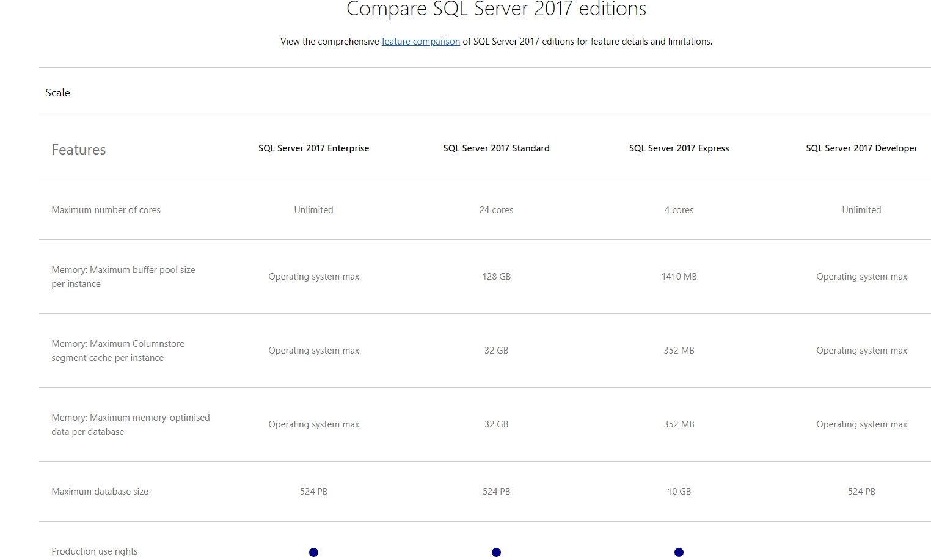This screenshot has height=560, width=931.
Task: Click the 10 GB Express database size
Action: [x=679, y=492]
